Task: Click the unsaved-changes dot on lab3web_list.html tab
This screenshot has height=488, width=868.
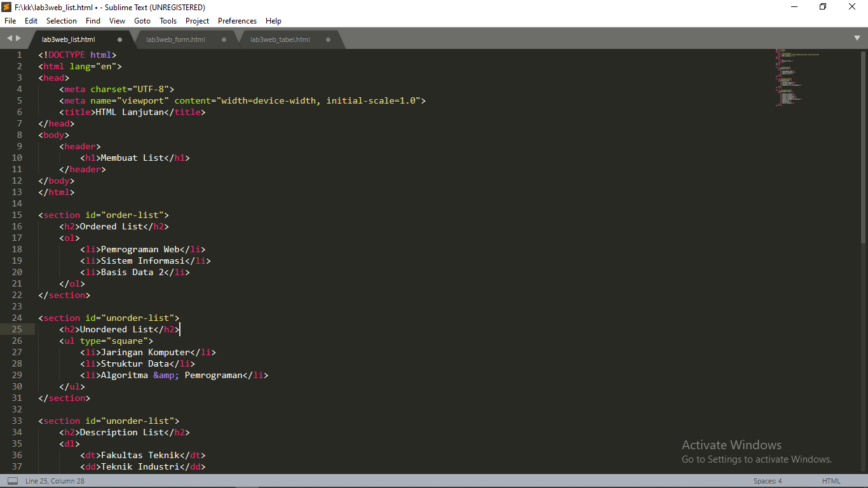Action: coord(119,38)
